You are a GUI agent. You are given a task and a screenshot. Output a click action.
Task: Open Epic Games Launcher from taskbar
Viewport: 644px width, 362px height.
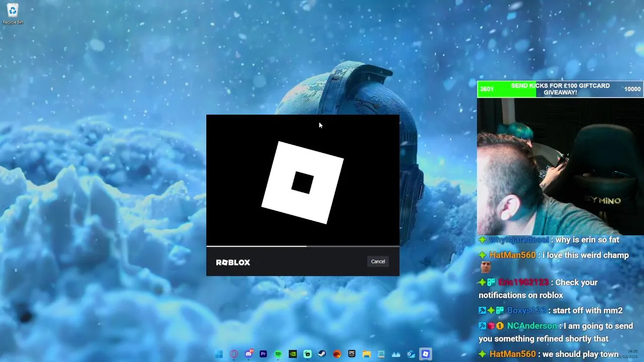[352, 354]
